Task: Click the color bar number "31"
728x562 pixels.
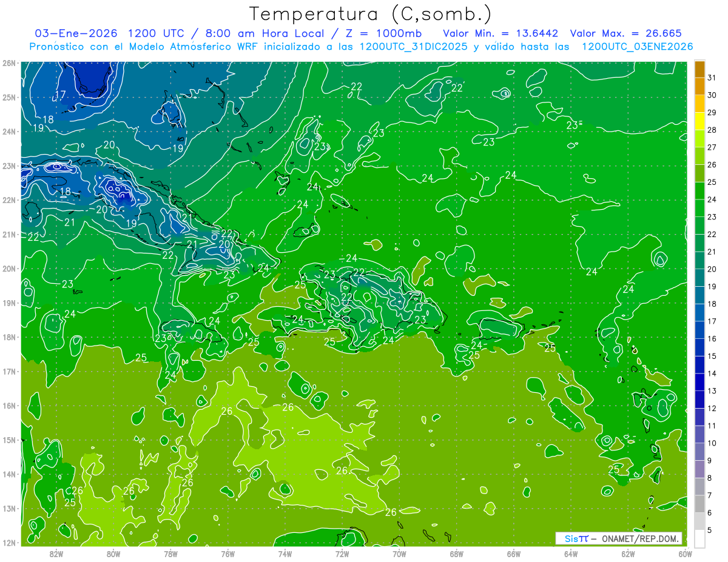Action: pyautogui.click(x=712, y=78)
